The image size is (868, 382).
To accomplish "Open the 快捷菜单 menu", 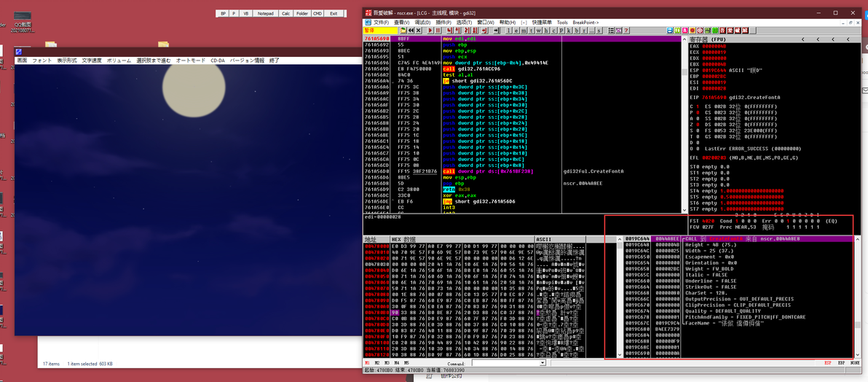I will coord(542,22).
